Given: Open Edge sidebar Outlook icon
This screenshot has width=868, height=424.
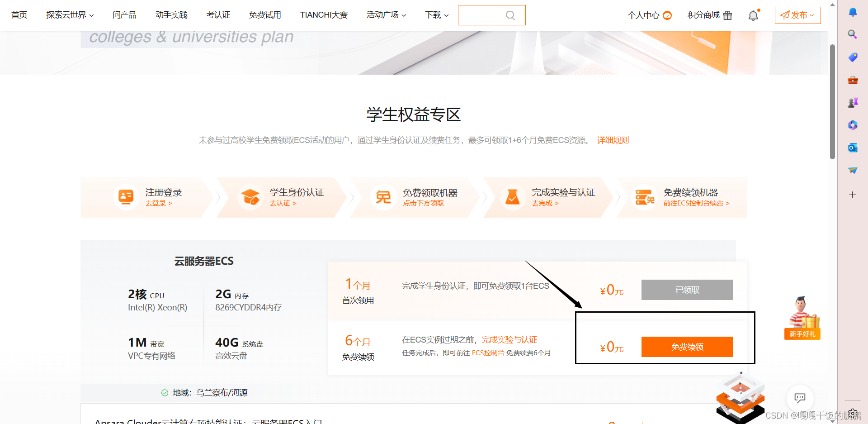Looking at the screenshot, I should (853, 148).
